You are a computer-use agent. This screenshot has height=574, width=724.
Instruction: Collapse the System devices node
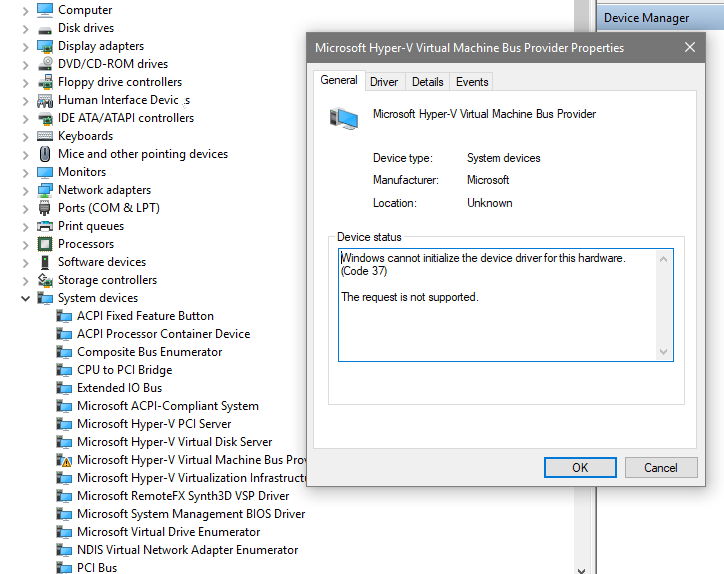click(25, 299)
